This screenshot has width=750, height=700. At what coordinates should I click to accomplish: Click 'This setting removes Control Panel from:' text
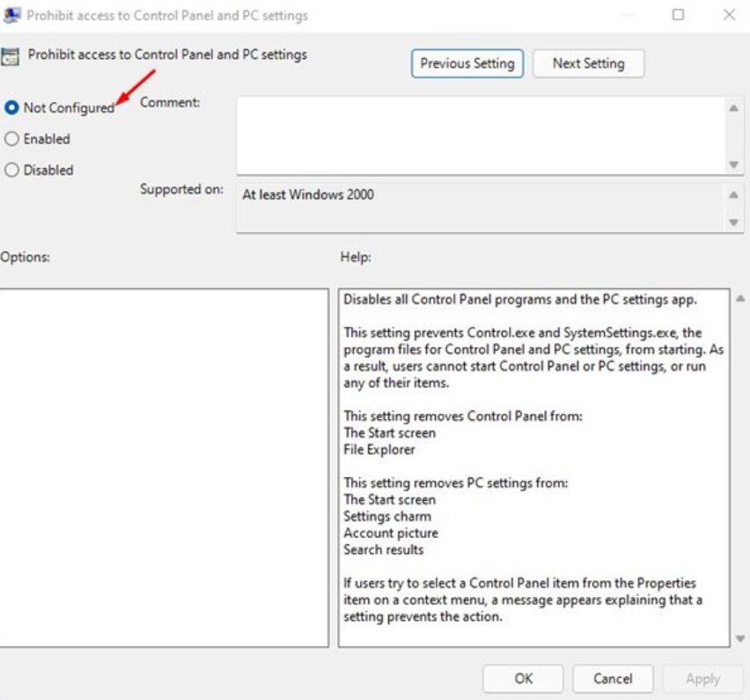[x=463, y=416]
